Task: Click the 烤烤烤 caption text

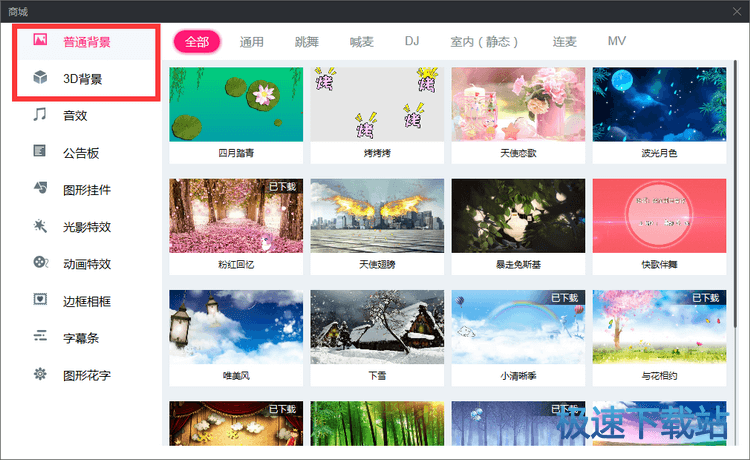Action: [x=377, y=153]
